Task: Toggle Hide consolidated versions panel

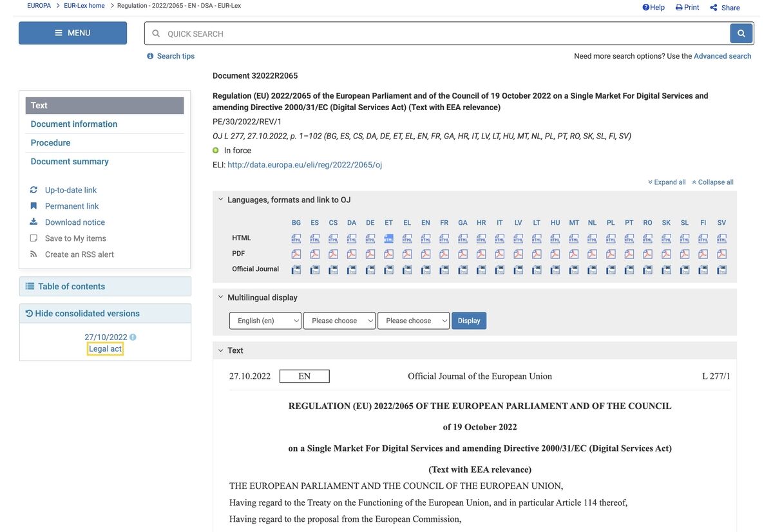Action: pos(105,314)
